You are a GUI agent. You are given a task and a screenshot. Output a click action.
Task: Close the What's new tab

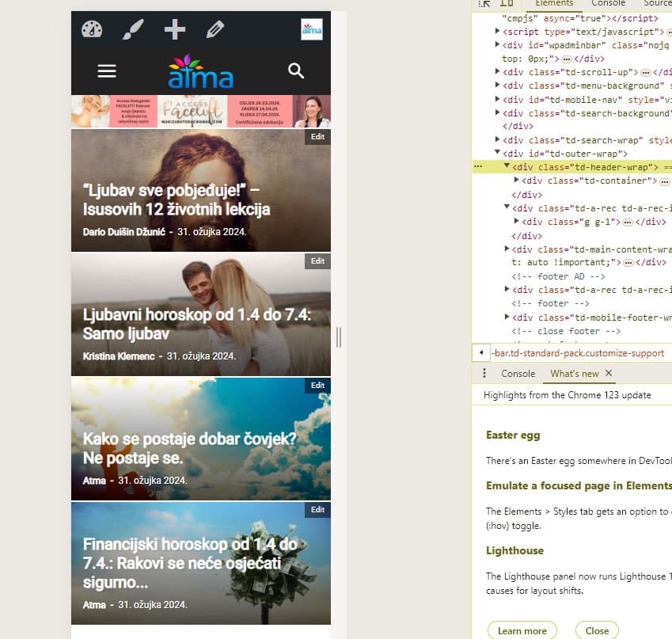click(609, 373)
